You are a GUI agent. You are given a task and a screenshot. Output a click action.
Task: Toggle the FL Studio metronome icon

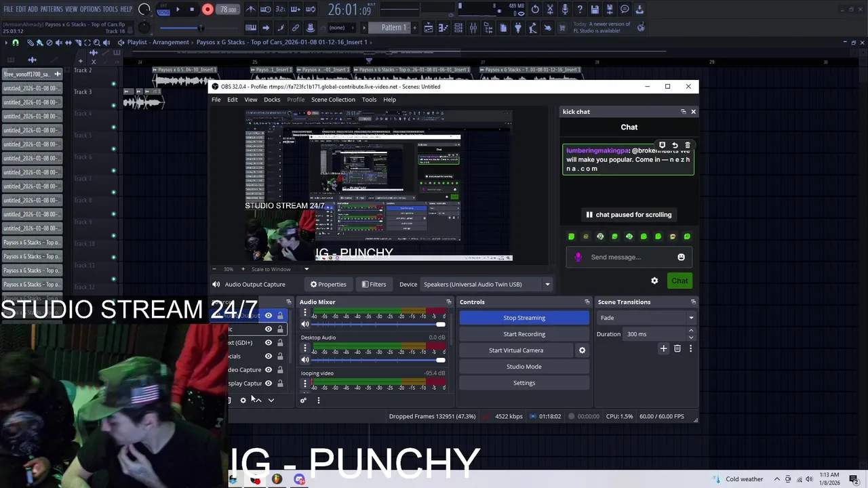250,9
